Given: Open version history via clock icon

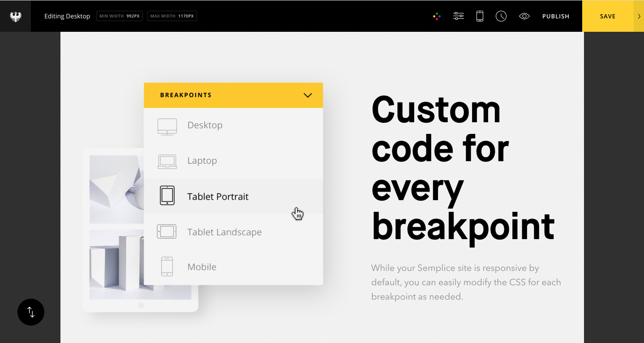Looking at the screenshot, I should click(x=501, y=16).
